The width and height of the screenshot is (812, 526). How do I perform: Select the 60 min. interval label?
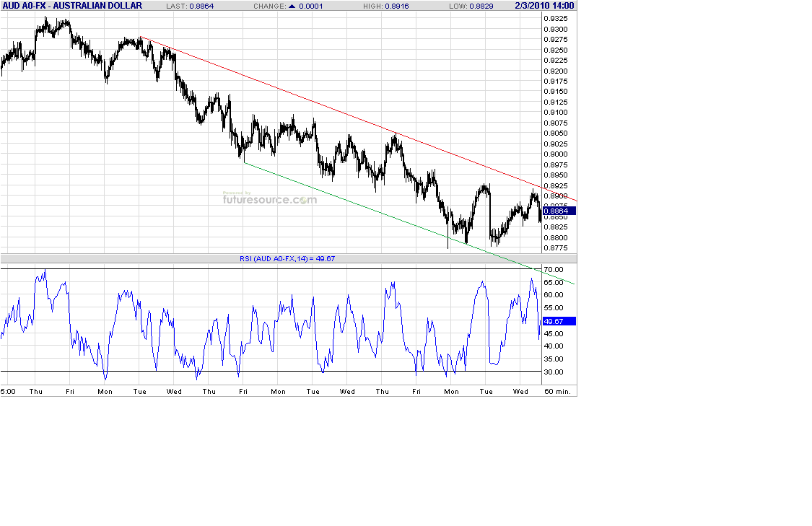pyautogui.click(x=558, y=391)
